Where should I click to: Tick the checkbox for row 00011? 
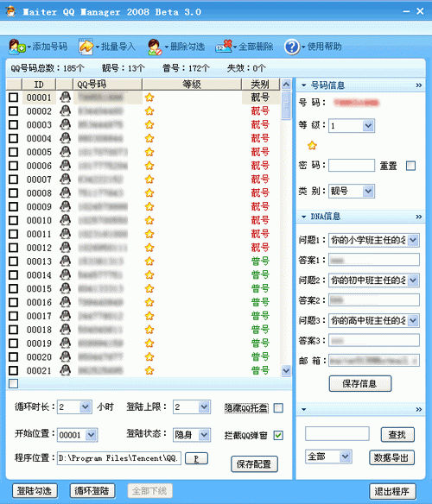click(13, 234)
